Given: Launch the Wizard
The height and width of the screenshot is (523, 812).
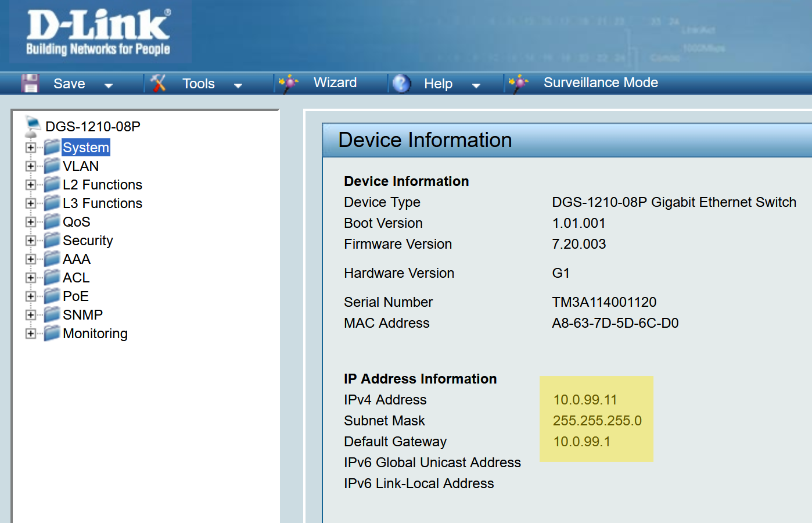Looking at the screenshot, I should [x=335, y=83].
